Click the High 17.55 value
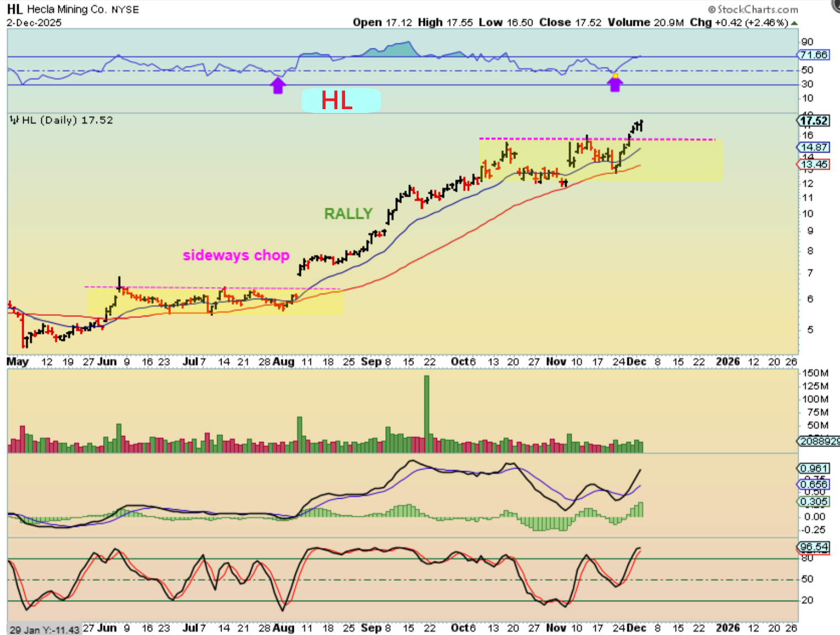Image resolution: width=840 pixels, height=635 pixels. [445, 23]
